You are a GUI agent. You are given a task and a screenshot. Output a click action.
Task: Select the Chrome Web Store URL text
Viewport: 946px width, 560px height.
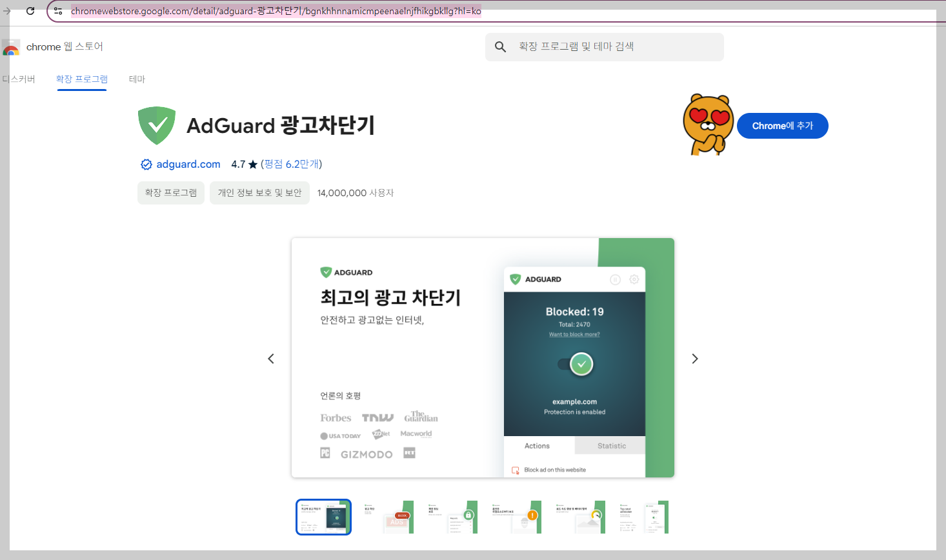click(276, 11)
